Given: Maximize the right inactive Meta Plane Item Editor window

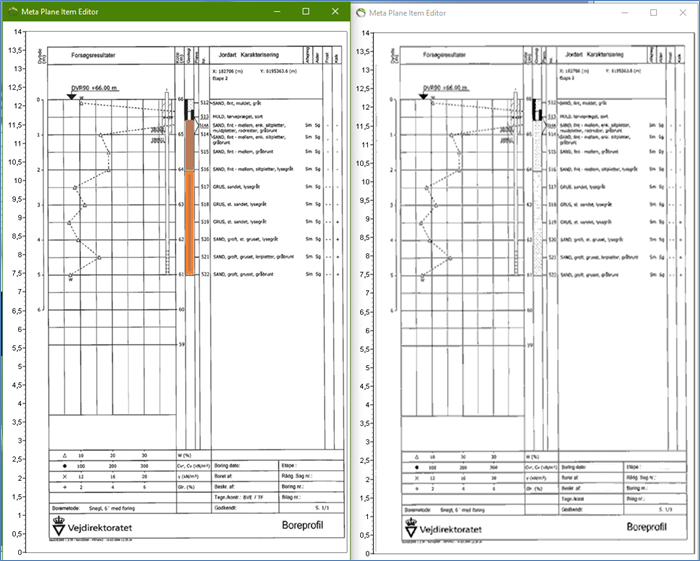Looking at the screenshot, I should click(654, 13).
